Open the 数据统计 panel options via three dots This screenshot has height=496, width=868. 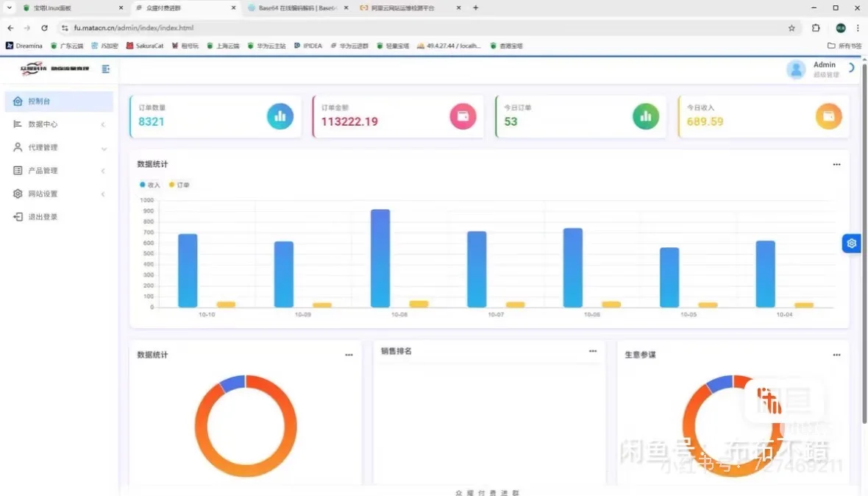point(836,164)
